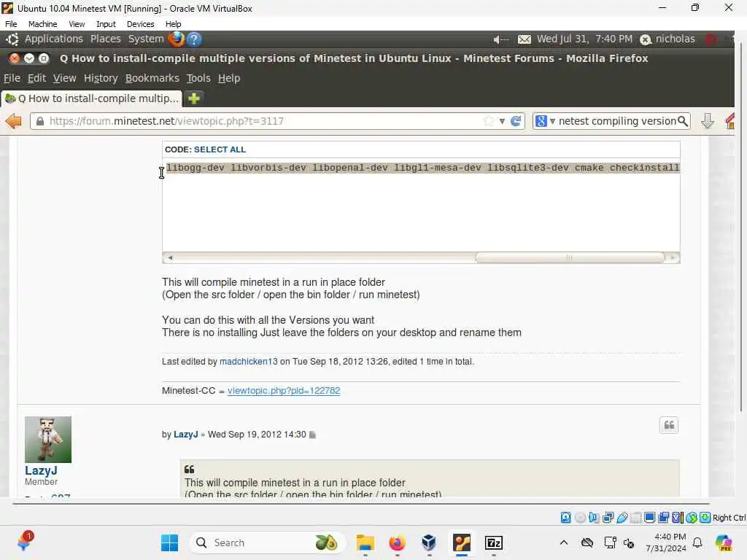Viewport: 747px width, 560px height.
Task: Bookmark this page with the star
Action: (488, 121)
